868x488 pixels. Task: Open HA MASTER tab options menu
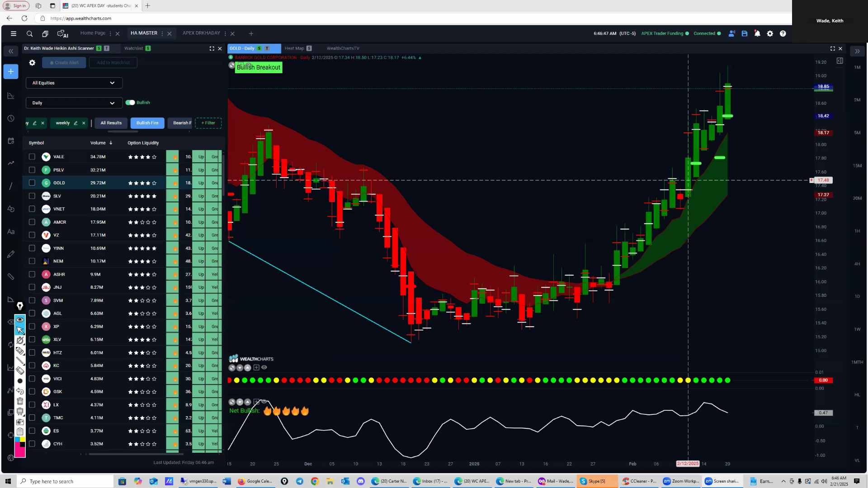[162, 33]
